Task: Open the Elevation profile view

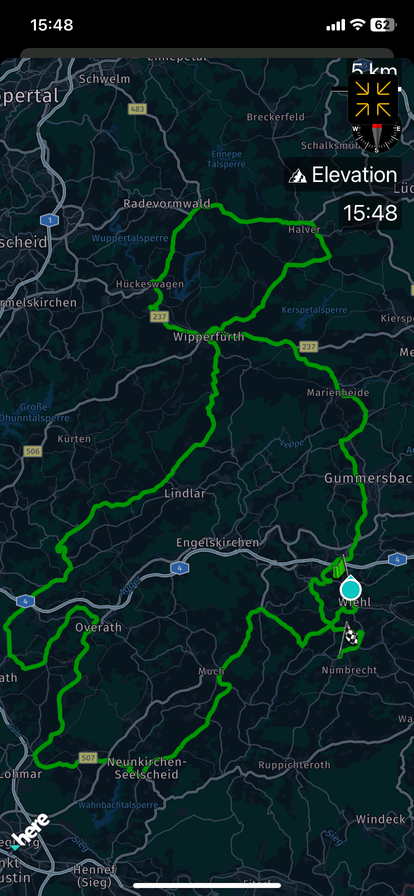Action: [343, 175]
